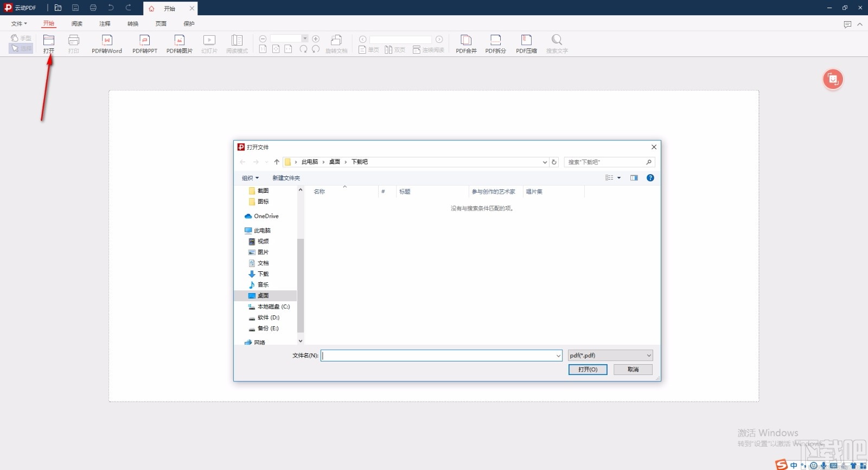Switch to the 注释 ribbon tab
The image size is (868, 470).
point(105,24)
